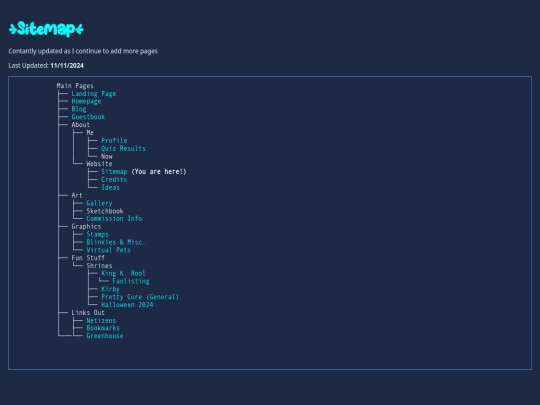
Task: Go to the Homepage link
Action: coord(86,101)
